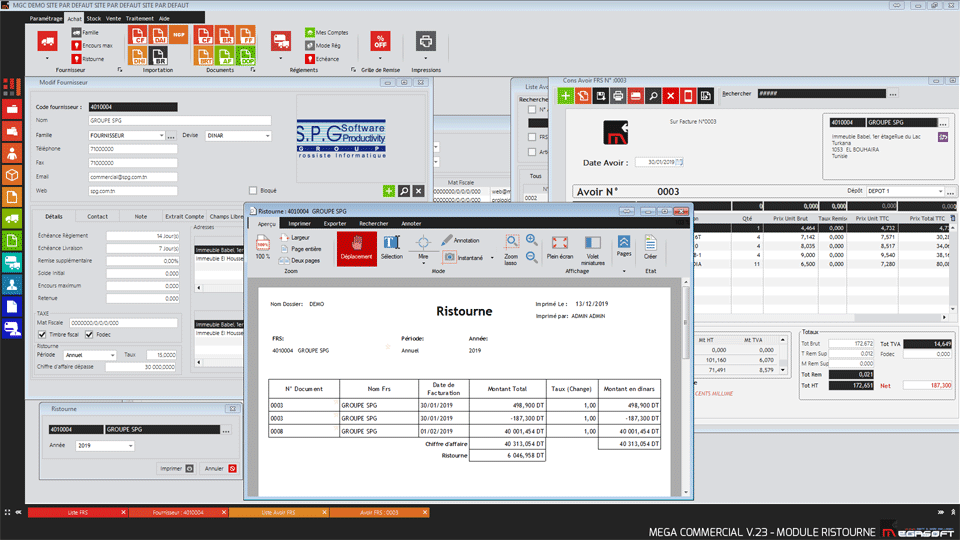Viewport: 960px width, 540px height.
Task: Click the DOP document icon
Action: coord(246,56)
